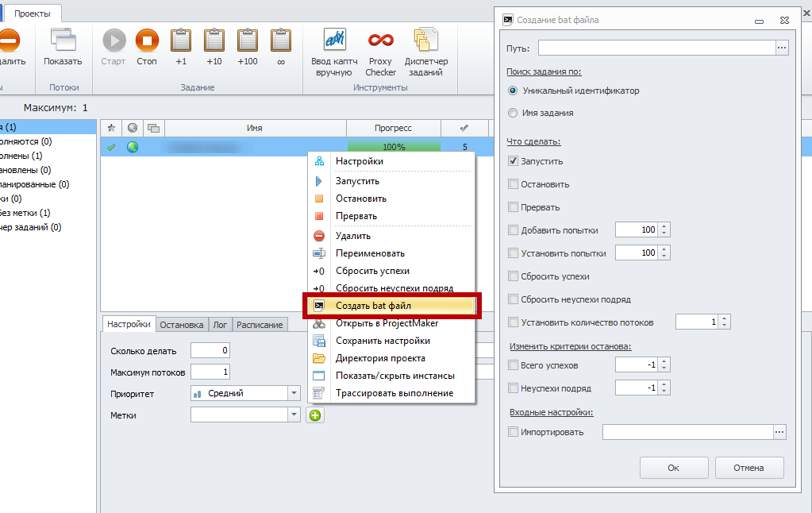Check Прервать checkbox in bat dialog
Viewport: 812px width, 513px height.
click(514, 207)
